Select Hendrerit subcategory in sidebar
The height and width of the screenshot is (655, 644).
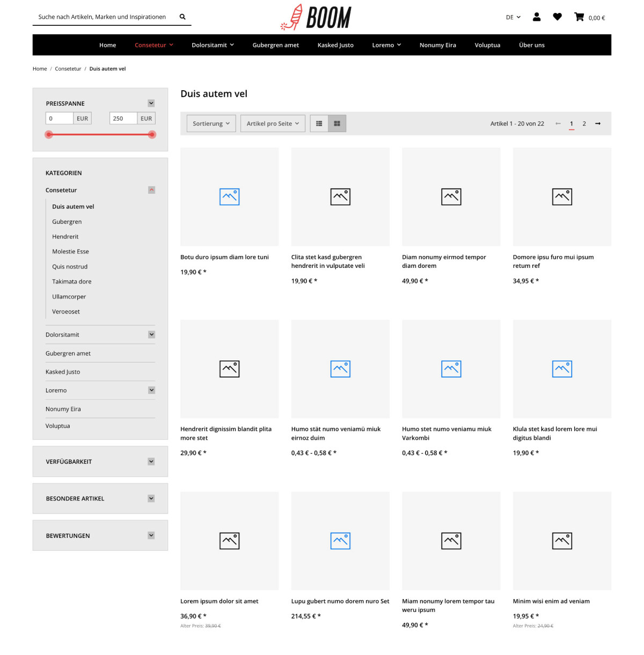(x=65, y=237)
